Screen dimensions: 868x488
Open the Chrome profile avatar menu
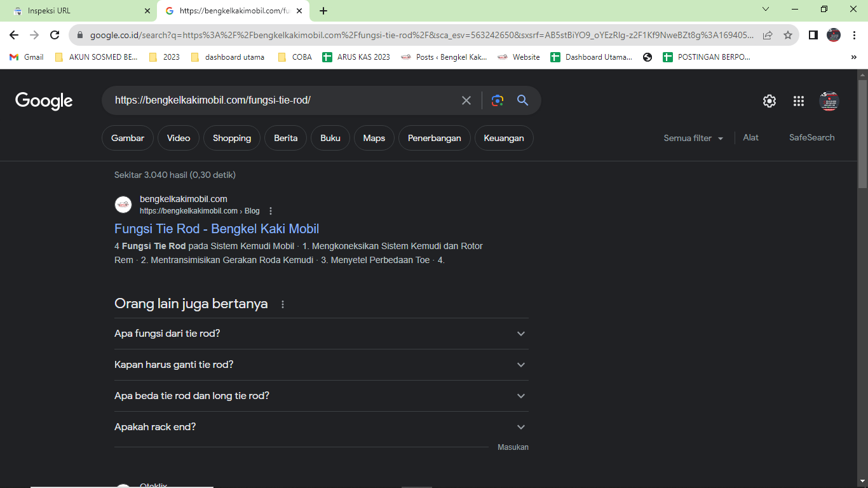tap(834, 35)
